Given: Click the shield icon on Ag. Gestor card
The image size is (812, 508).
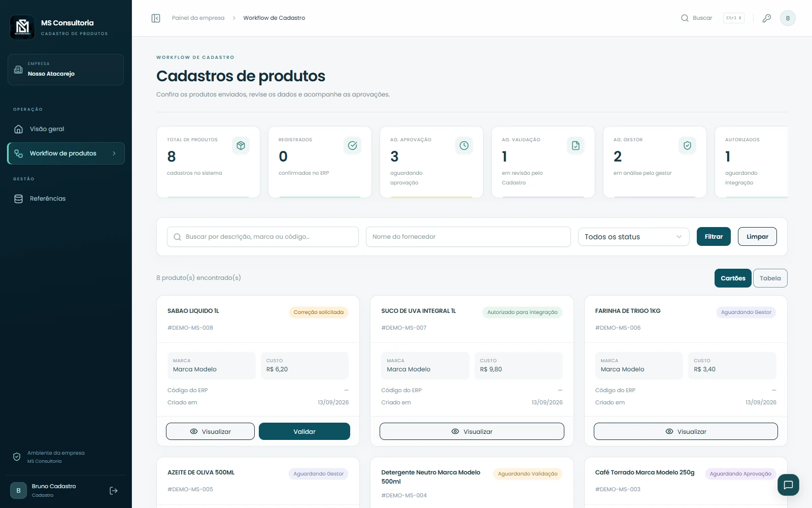Looking at the screenshot, I should pos(687,146).
